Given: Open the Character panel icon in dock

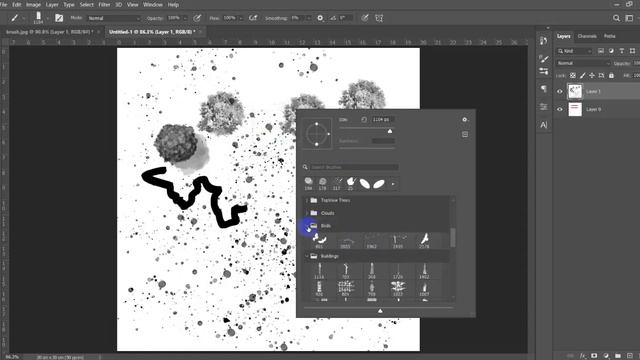Looking at the screenshot, I should [543, 125].
